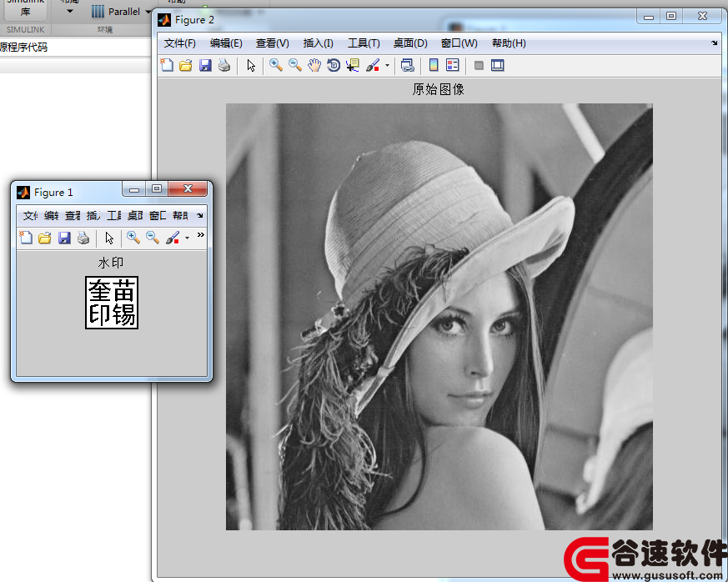Image resolution: width=728 pixels, height=582 pixels.
Task: Open brush color dropdown arrow in Figure 1
Action: pos(187,238)
